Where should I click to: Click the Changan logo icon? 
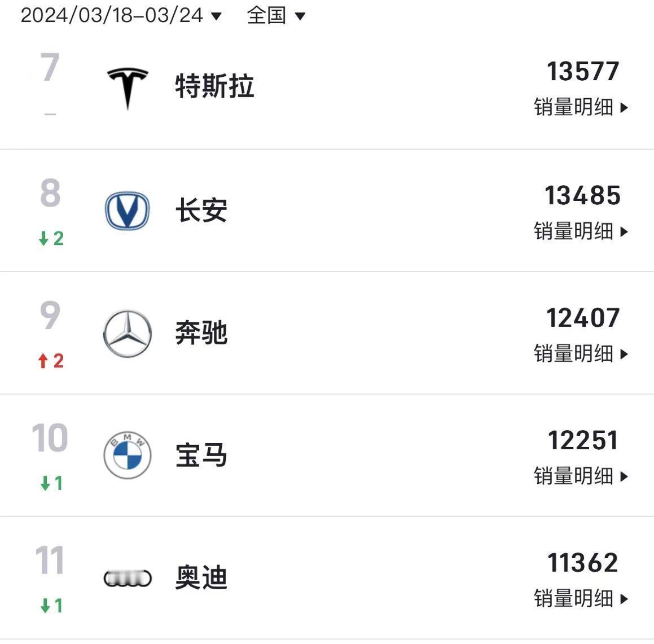pos(127,211)
